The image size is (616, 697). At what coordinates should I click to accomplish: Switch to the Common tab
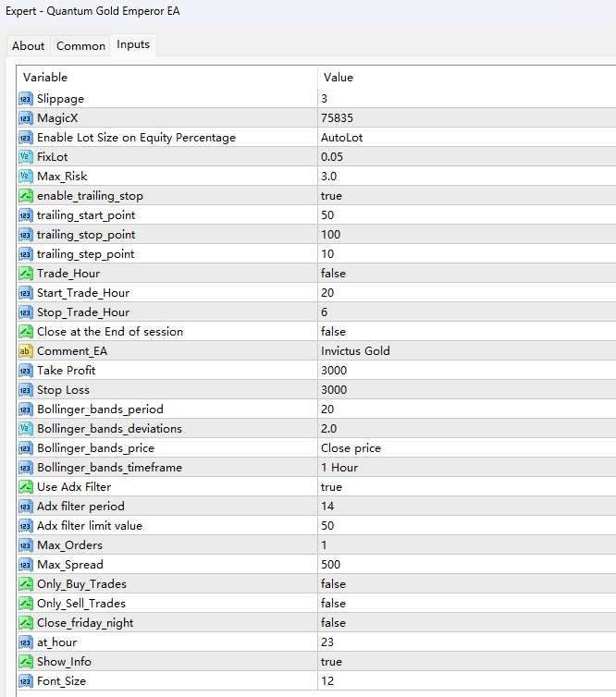(80, 45)
